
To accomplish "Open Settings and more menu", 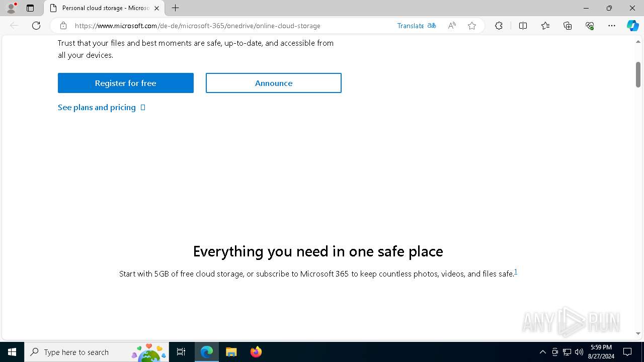I will tap(612, 26).
